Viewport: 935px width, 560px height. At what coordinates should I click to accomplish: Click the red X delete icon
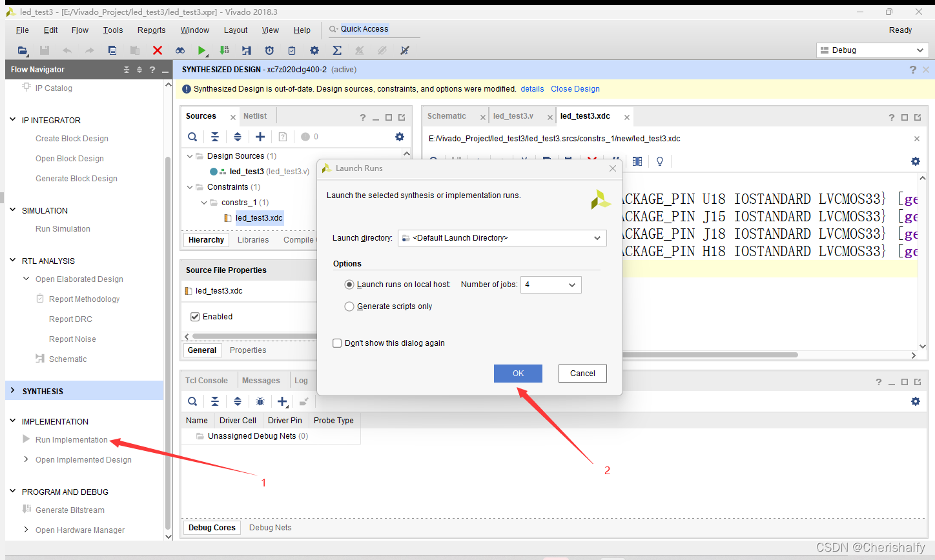pyautogui.click(x=157, y=50)
